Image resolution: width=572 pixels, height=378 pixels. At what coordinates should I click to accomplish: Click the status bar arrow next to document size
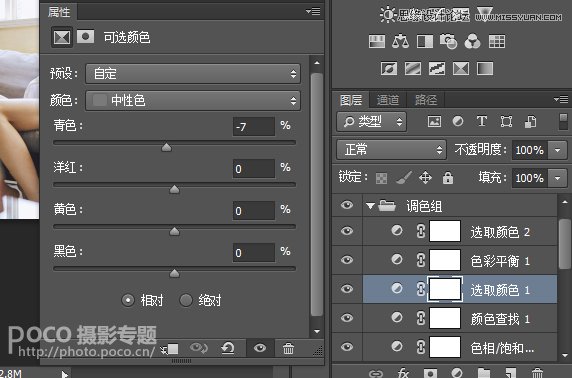pos(65,374)
